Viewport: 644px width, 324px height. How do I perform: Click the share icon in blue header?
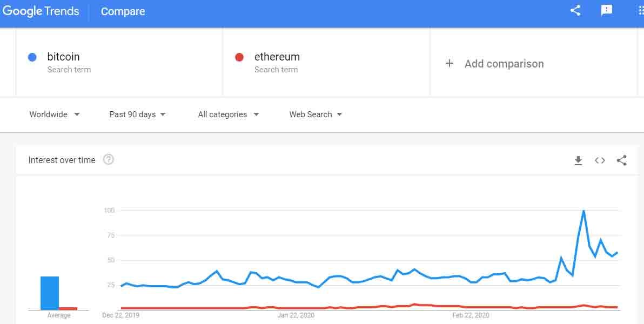575,11
